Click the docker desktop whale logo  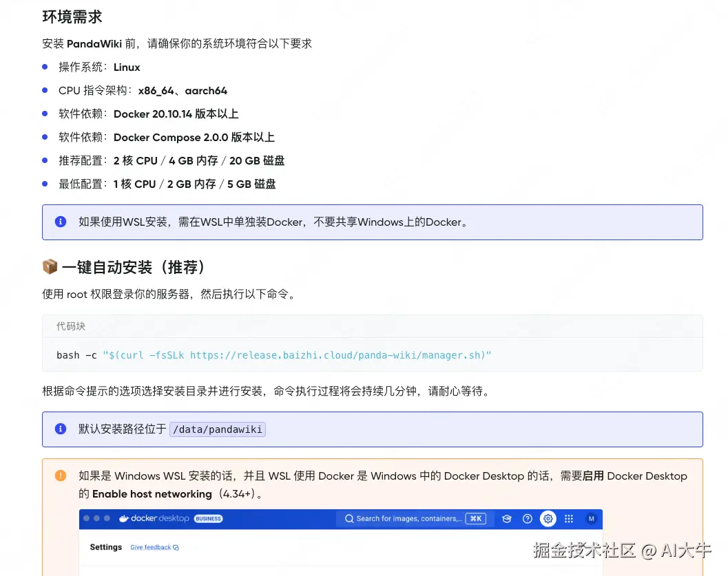123,518
